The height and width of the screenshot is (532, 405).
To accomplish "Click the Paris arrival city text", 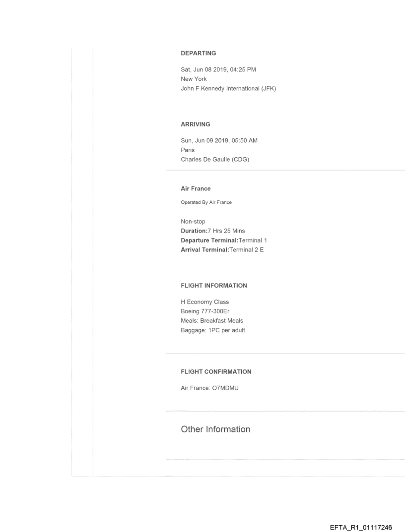I will (x=188, y=150).
